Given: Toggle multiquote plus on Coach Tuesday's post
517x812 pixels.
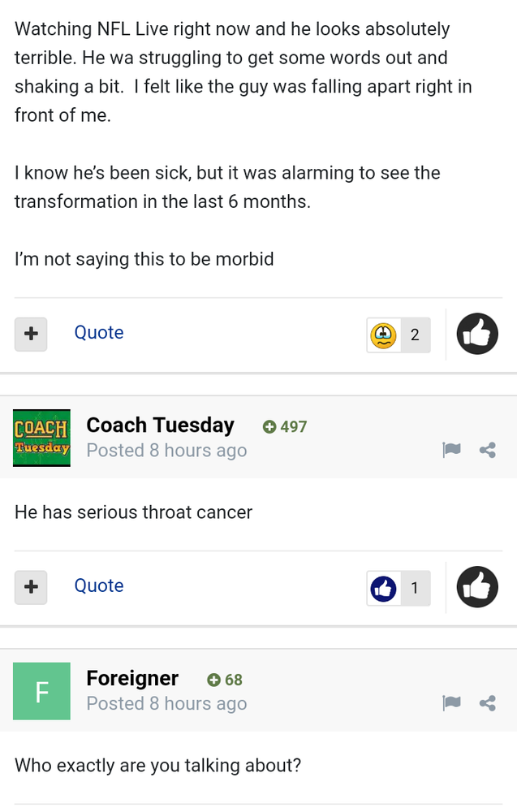Looking at the screenshot, I should point(31,587).
